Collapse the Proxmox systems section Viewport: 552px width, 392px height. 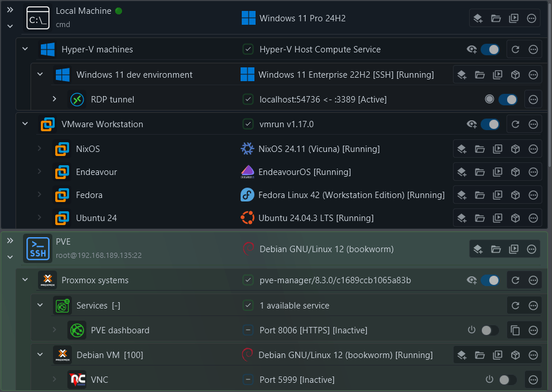25,280
